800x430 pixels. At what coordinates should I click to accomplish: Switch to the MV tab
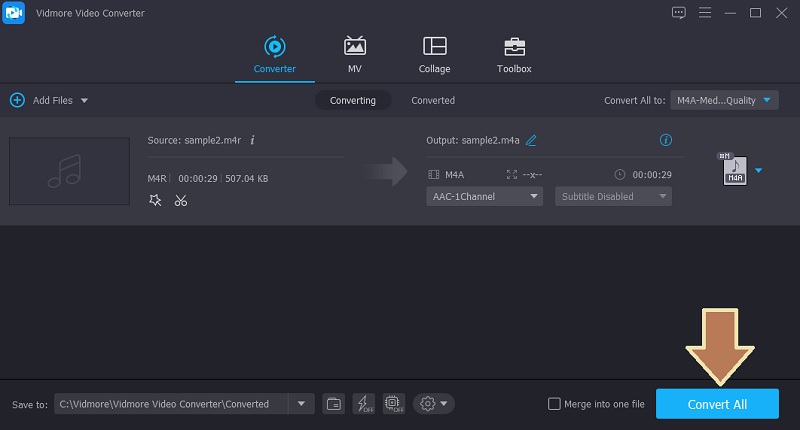354,55
